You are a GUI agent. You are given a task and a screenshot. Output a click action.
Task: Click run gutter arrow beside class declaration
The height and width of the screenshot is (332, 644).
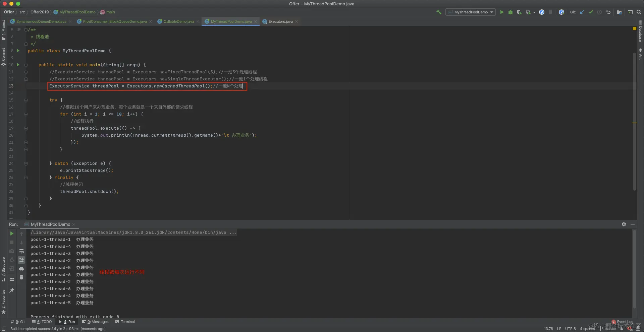click(18, 51)
